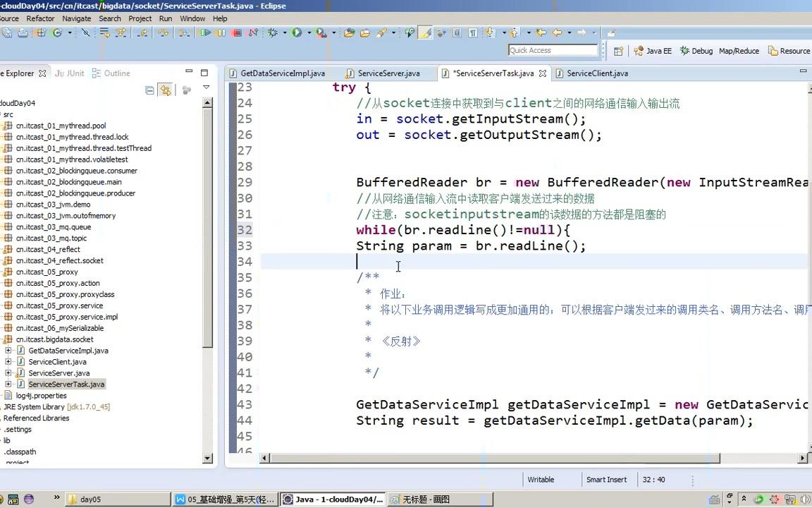Click the Save icon in the toolbar

pos(8,33)
